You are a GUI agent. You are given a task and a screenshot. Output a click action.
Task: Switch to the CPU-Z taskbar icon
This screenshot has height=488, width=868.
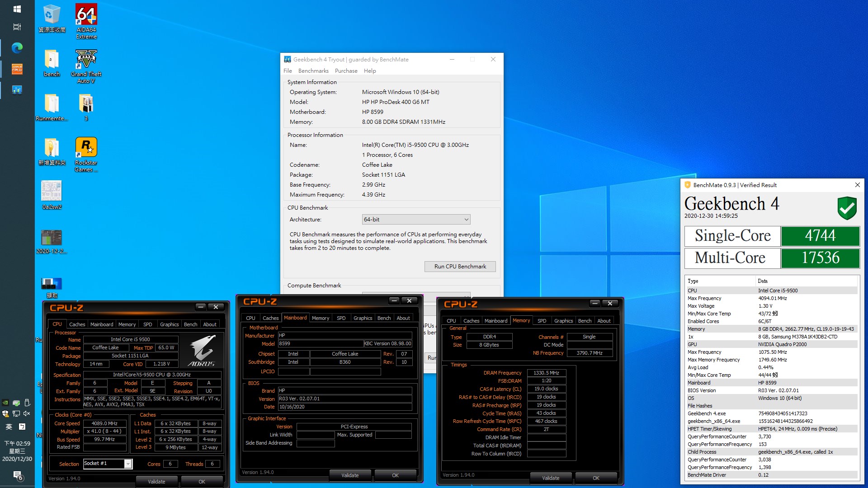[x=17, y=69]
